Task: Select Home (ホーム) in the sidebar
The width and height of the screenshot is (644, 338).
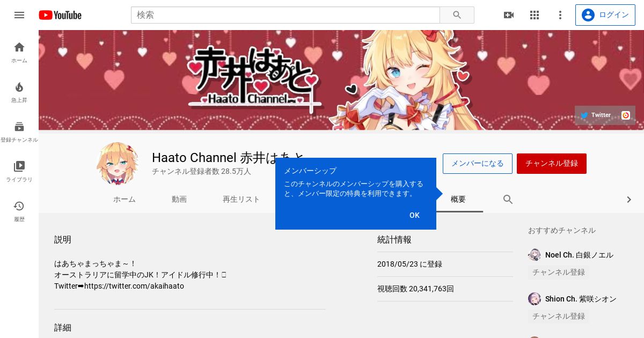Action: (x=19, y=53)
